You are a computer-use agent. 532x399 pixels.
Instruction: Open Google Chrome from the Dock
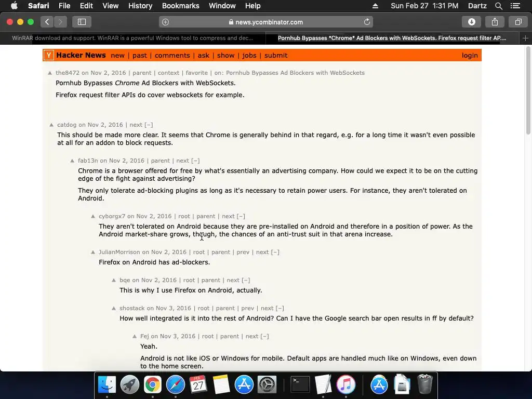click(x=153, y=385)
